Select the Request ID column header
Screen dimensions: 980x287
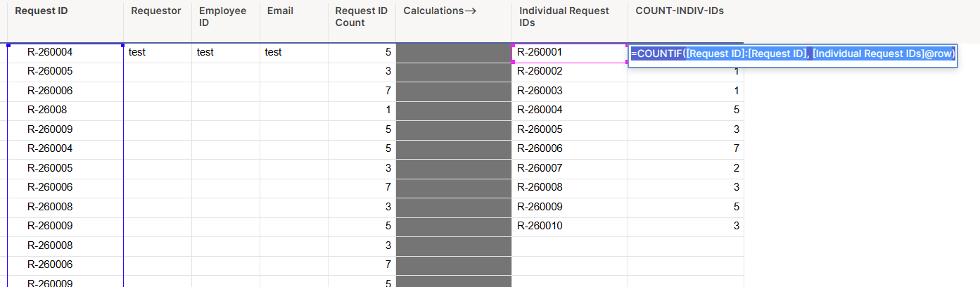(x=65, y=22)
